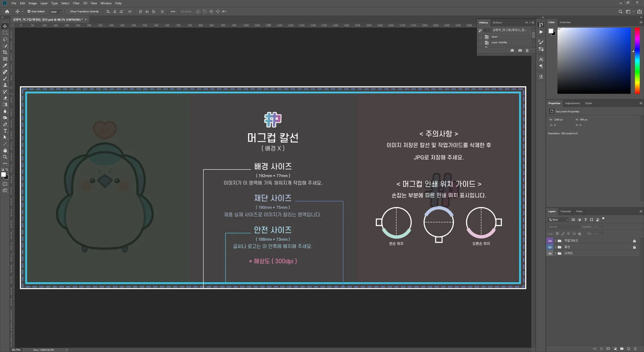Select the Horizontal Type tool

click(x=5, y=131)
